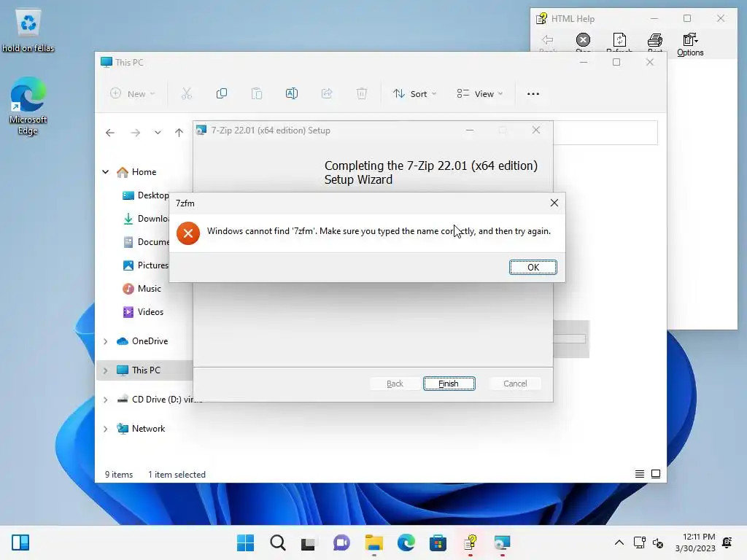The height and width of the screenshot is (560, 747).
Task: Select Music in navigation pane
Action: [x=142, y=289]
